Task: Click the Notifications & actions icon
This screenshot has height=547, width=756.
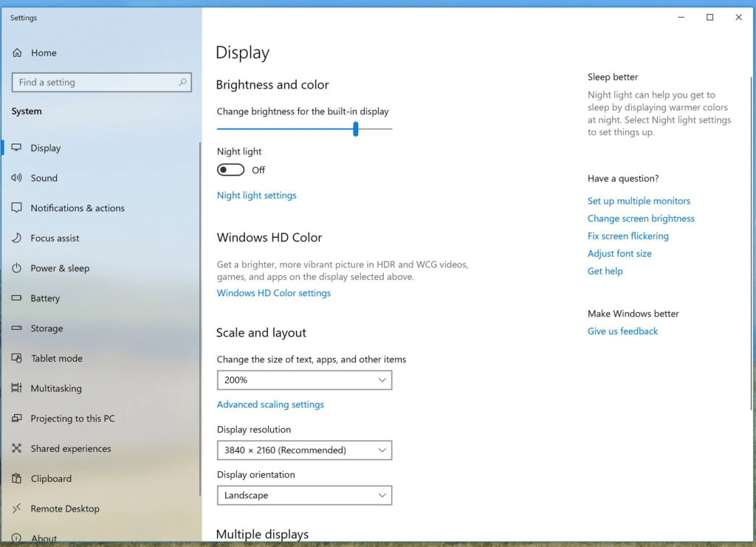Action: point(16,207)
